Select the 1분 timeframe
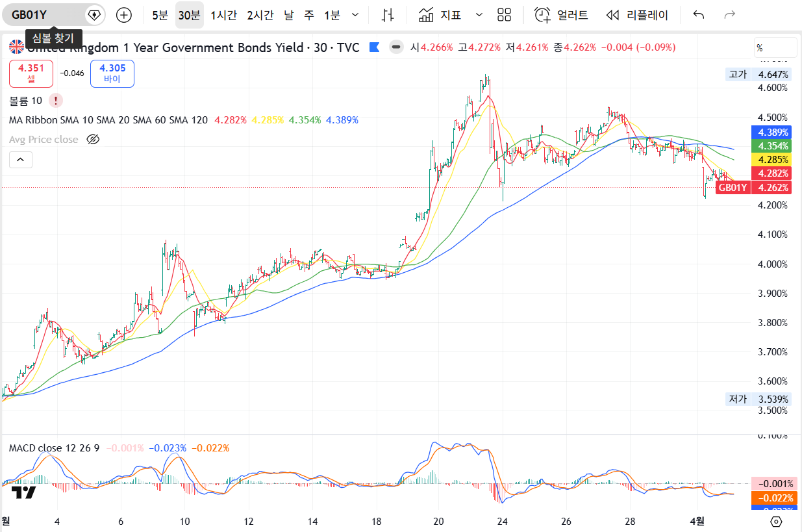The width and height of the screenshot is (802, 532). (332, 15)
